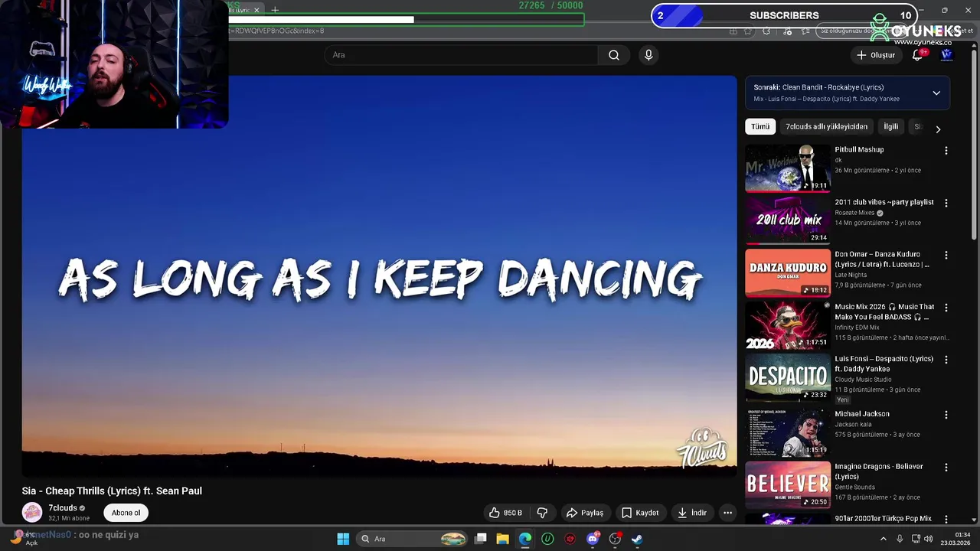Open options menu for Michael Jackson video
Image resolution: width=980 pixels, height=551 pixels.
click(x=946, y=415)
